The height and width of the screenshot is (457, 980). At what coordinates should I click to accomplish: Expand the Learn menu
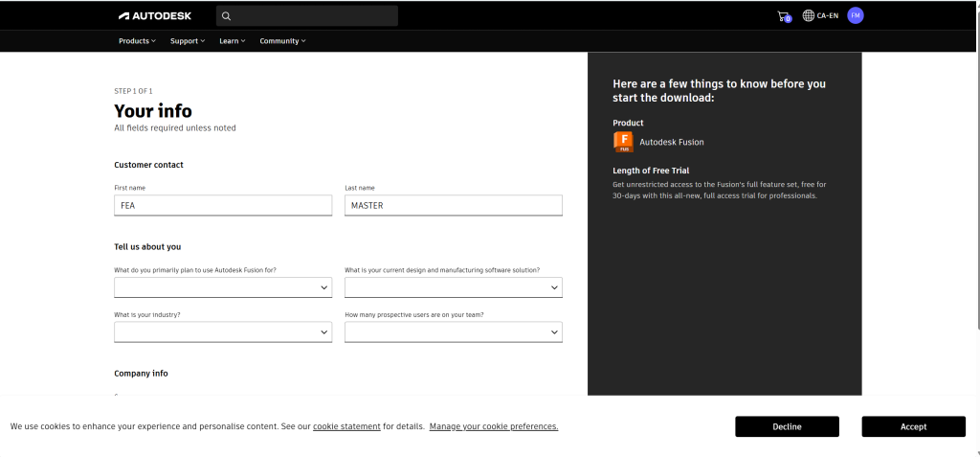pos(233,41)
